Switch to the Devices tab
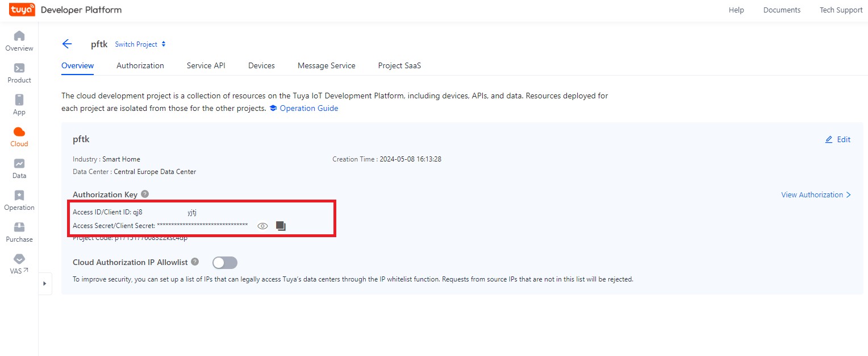868x356 pixels. 261,65
